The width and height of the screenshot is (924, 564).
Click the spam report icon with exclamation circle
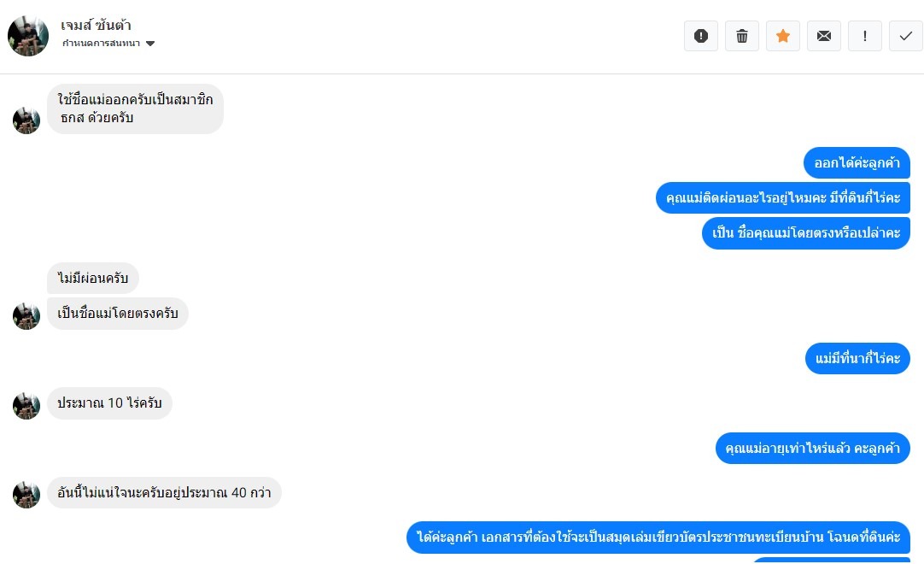(x=700, y=36)
